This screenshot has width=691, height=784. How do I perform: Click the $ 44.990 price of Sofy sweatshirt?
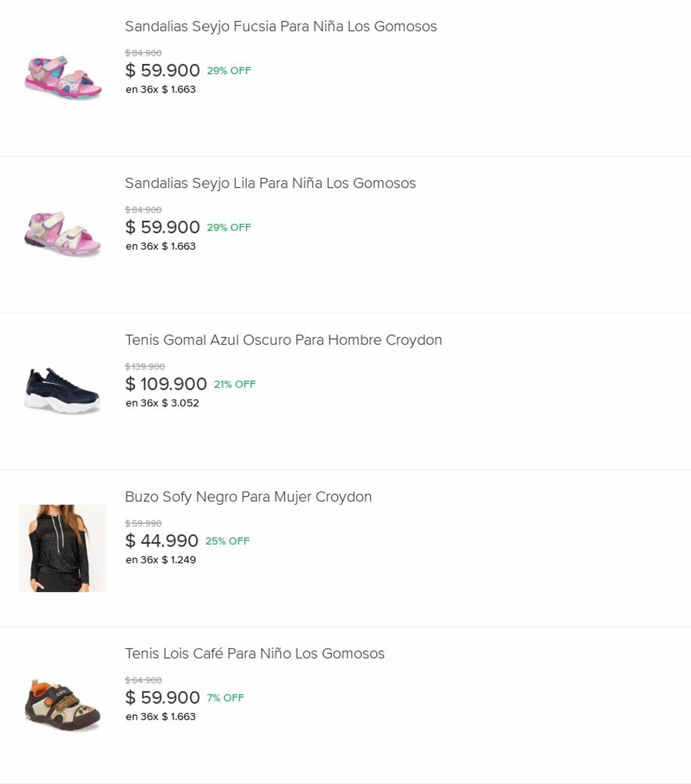coord(161,541)
